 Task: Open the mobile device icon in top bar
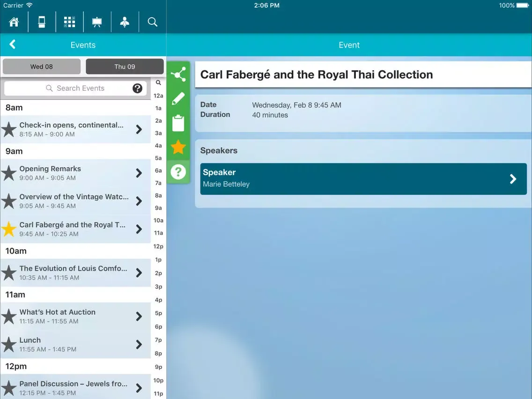[x=42, y=22]
